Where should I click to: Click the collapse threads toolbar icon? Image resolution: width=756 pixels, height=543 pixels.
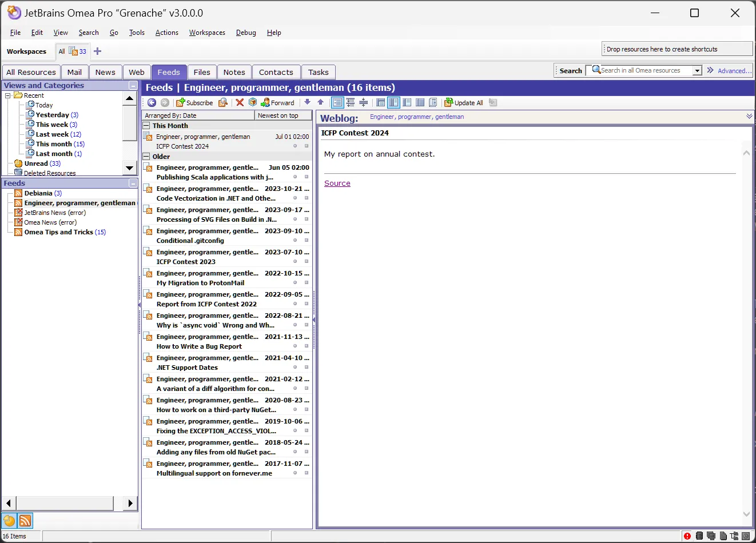point(363,102)
